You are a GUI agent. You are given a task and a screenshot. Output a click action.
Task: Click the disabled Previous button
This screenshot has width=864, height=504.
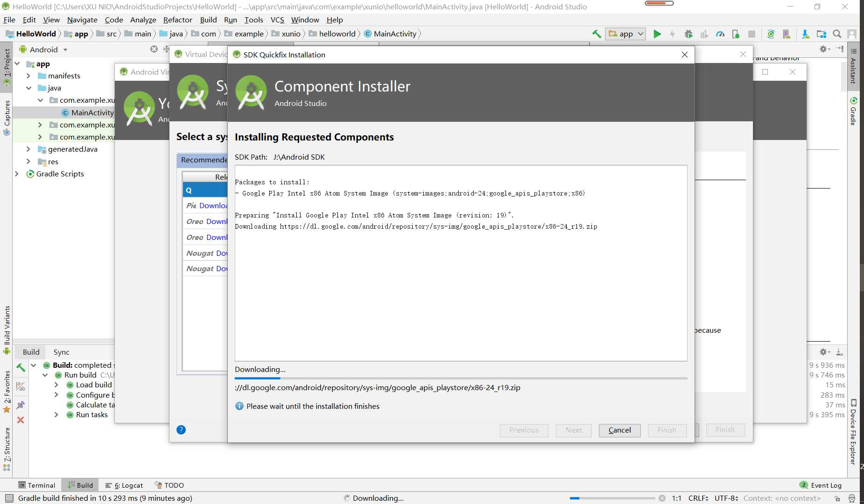tap(524, 430)
